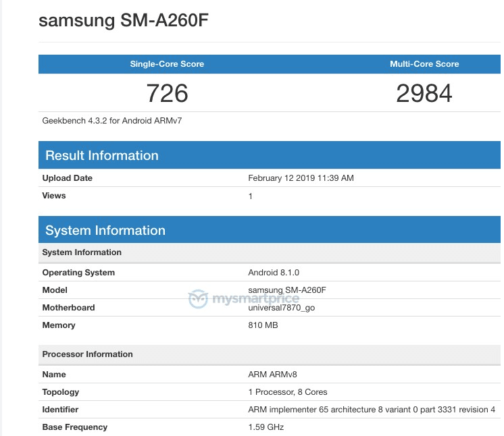
Task: Select the '1.59 GHz' frequency value
Action: tap(266, 427)
